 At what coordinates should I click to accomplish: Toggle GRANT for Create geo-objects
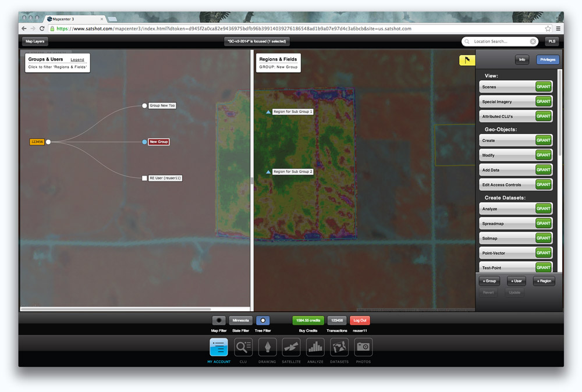tap(544, 140)
